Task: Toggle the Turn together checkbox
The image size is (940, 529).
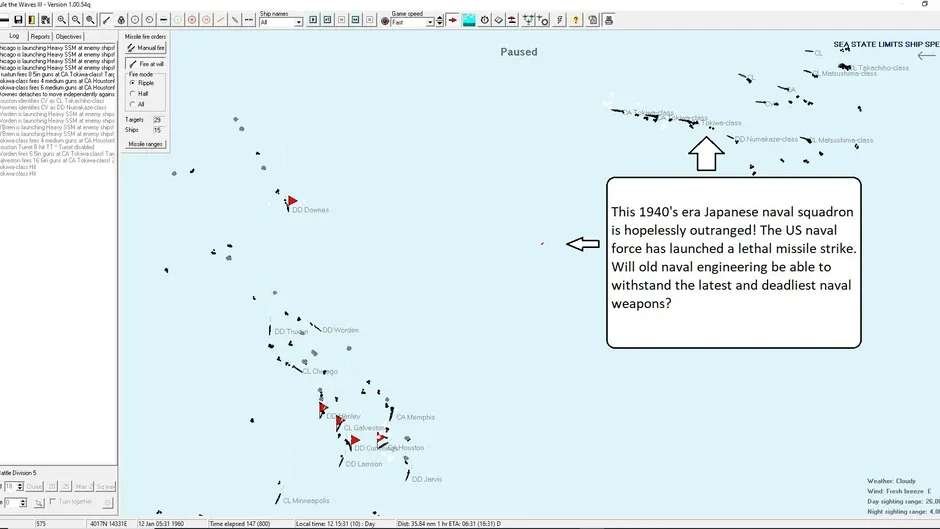Action: coord(53,501)
